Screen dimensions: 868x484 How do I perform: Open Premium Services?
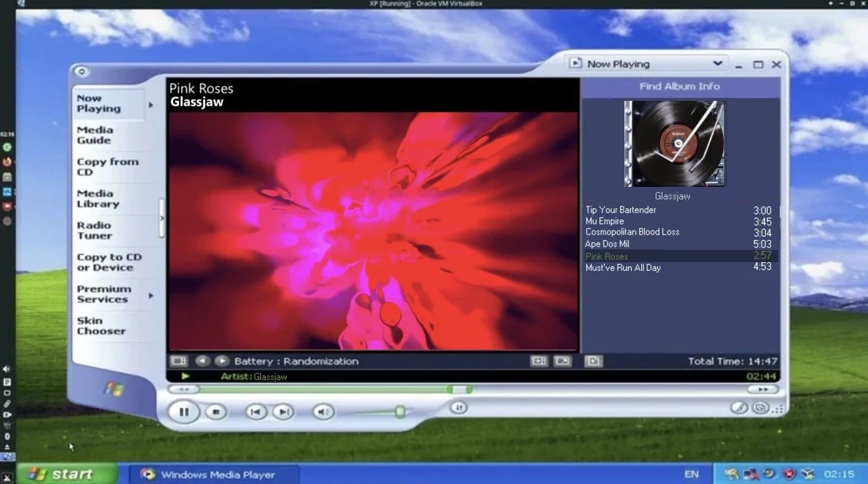[x=104, y=294]
